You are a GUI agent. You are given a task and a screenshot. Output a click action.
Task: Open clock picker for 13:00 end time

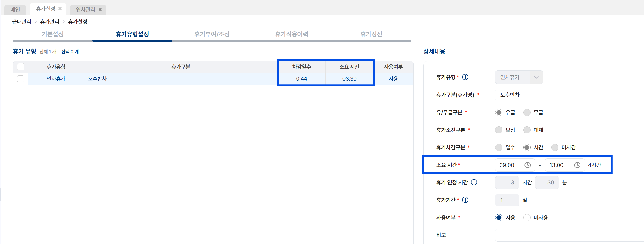[577, 165]
